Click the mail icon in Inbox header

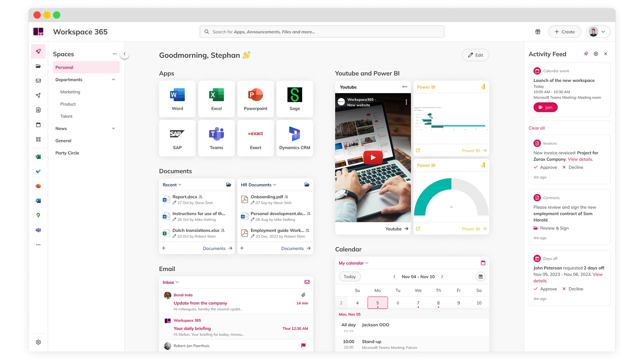307,282
